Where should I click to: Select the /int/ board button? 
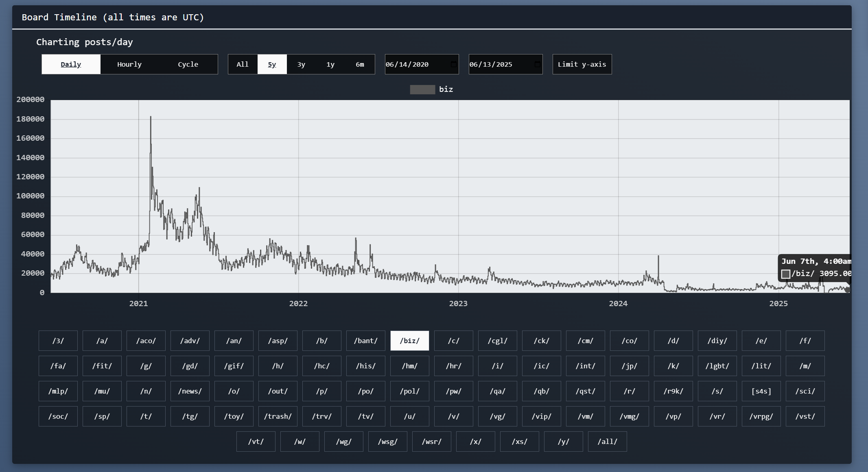pyautogui.click(x=586, y=366)
